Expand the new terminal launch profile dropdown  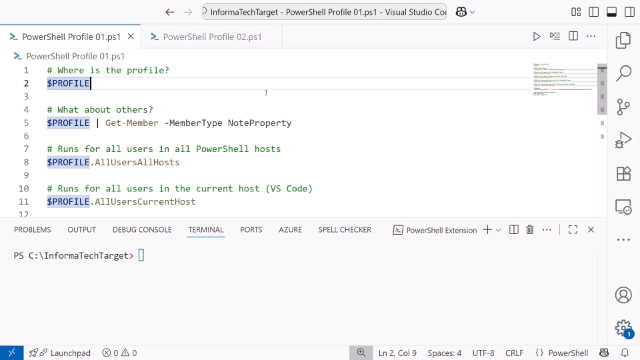coord(498,230)
